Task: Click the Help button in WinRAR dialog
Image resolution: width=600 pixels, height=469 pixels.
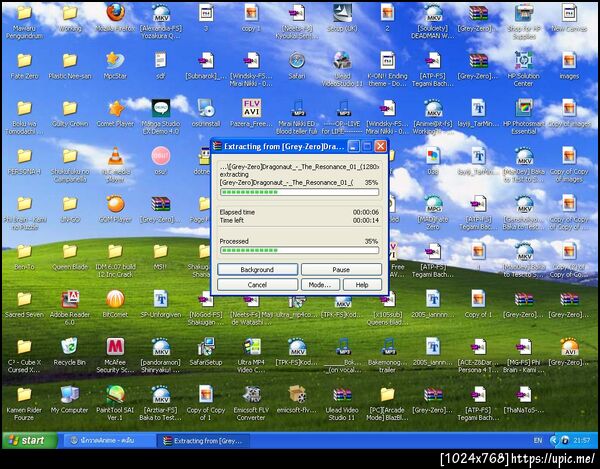Action: point(362,285)
